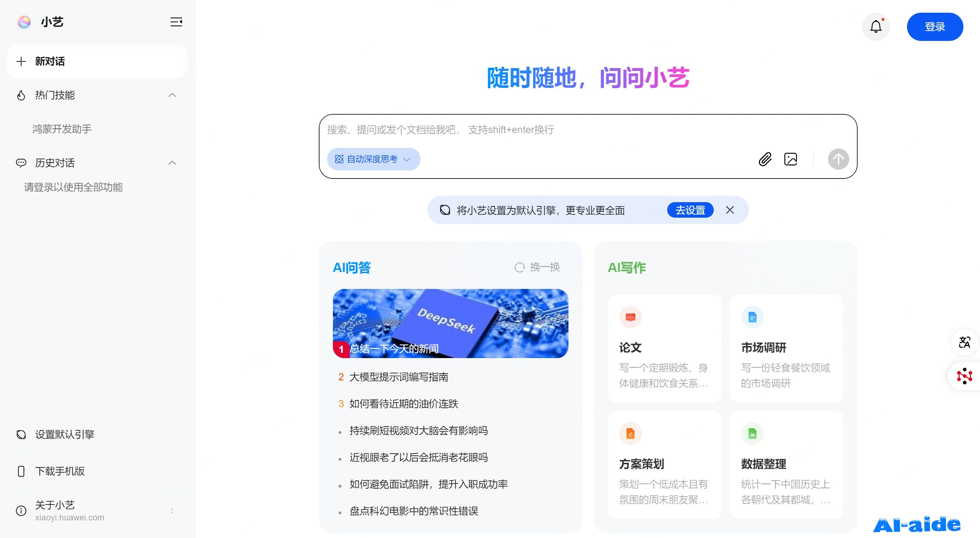Select 如何看待近期的油价连跌 question
Viewport: 980px width, 538px height.
pos(404,404)
